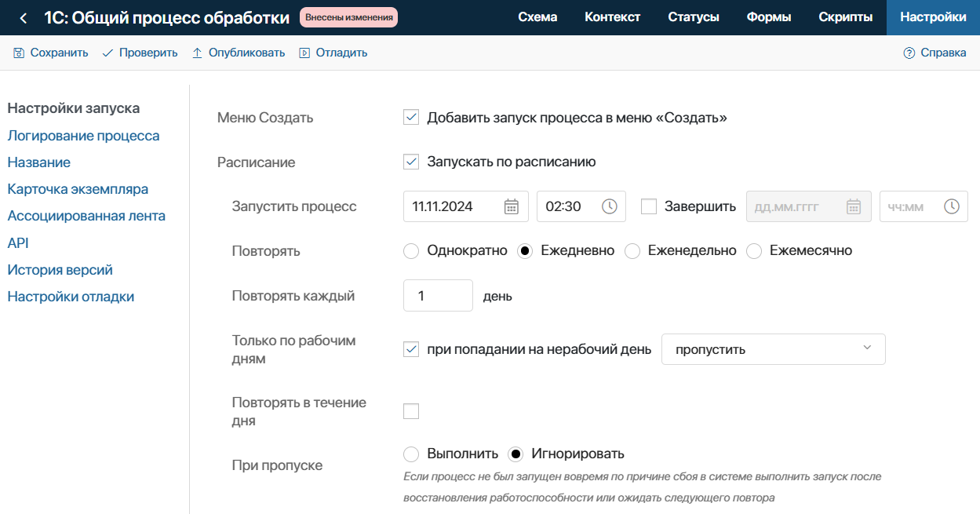Select the Еженедельно repeat option
This screenshot has height=514, width=980.
632,251
